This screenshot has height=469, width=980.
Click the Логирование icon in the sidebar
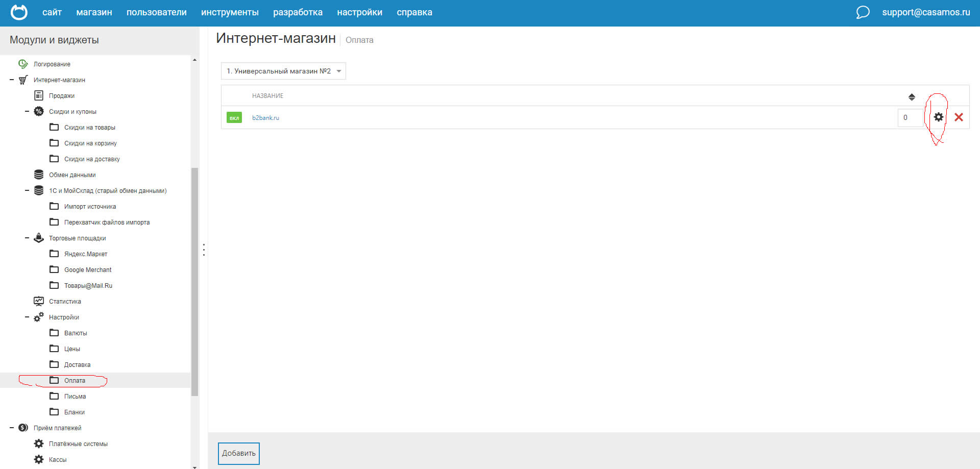pyautogui.click(x=23, y=64)
